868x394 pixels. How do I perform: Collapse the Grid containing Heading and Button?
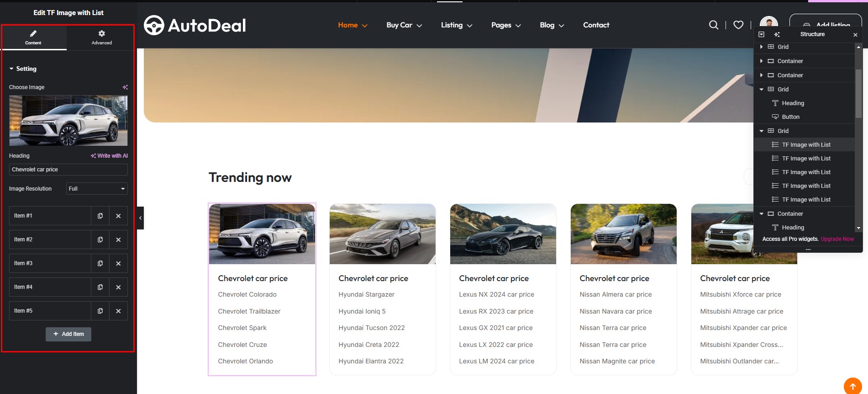(761, 89)
